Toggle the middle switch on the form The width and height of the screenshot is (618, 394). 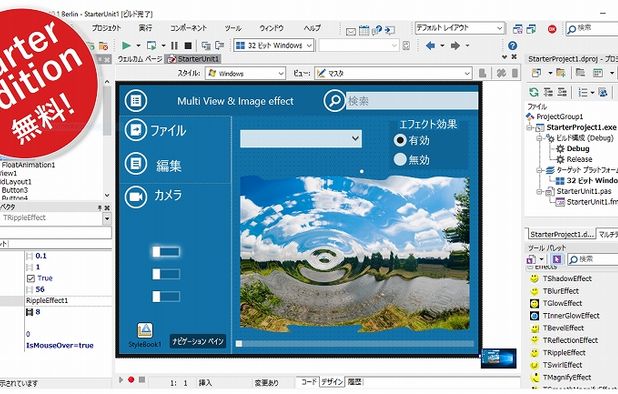pyautogui.click(x=166, y=274)
